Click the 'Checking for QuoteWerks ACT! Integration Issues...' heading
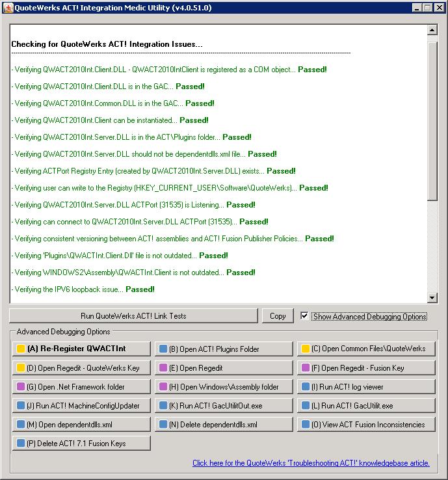The image size is (448, 480). (x=107, y=44)
